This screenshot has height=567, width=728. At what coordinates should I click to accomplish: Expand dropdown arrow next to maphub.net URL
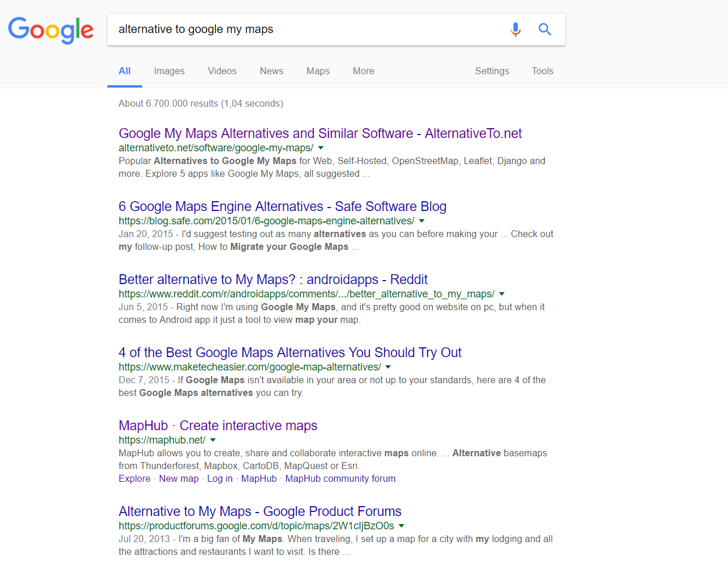point(213,440)
